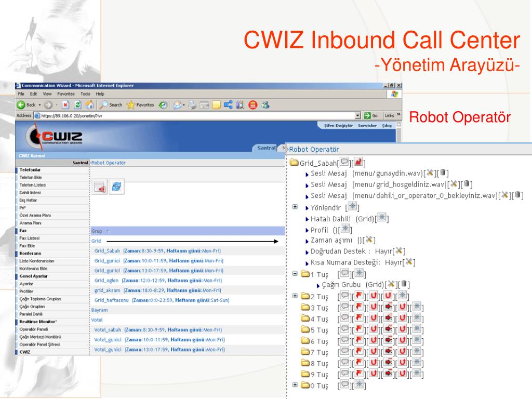Open Özel Arama Planı in sidebar
The image size is (532, 399).
[35, 216]
